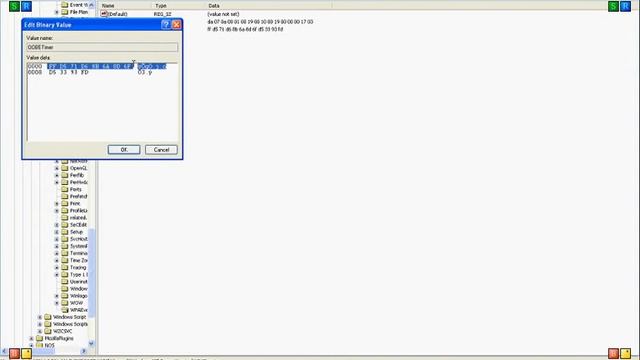Expand the SystemRestore tree node

pyautogui.click(x=57, y=246)
